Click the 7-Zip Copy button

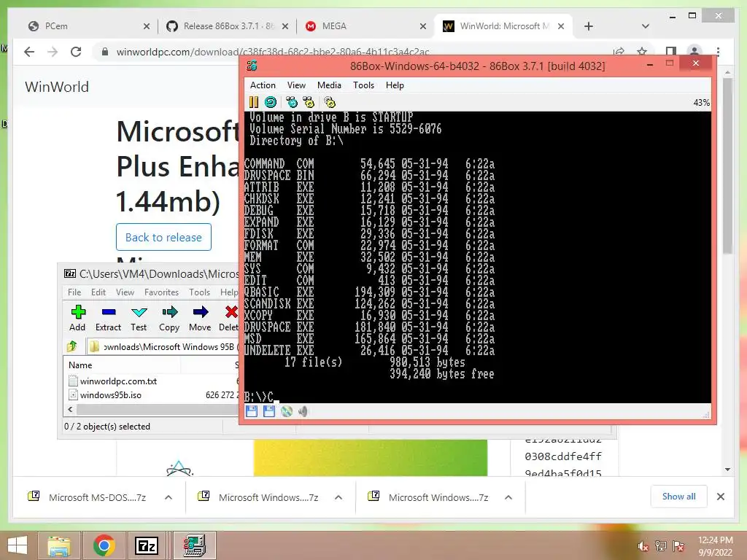169,318
